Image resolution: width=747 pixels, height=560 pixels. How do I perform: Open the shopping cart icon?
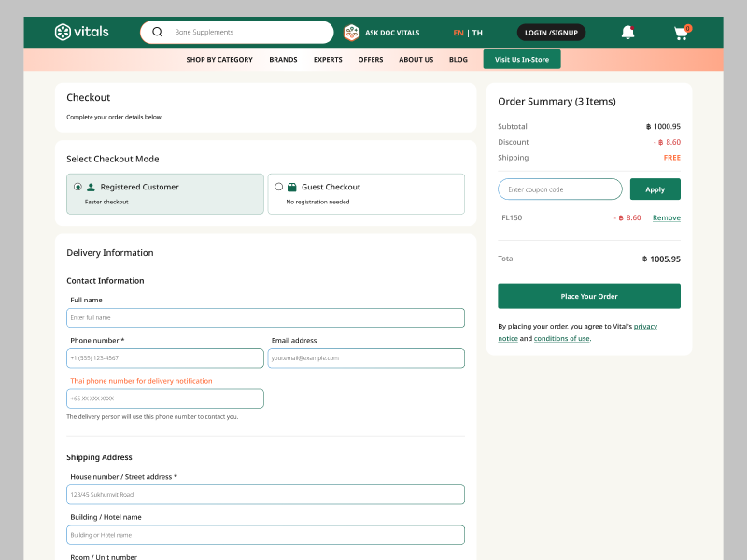[683, 33]
